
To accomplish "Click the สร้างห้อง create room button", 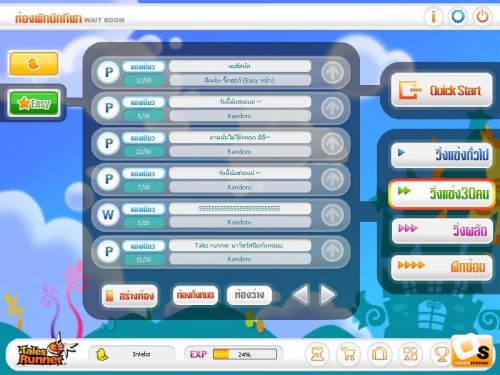I will tap(130, 296).
